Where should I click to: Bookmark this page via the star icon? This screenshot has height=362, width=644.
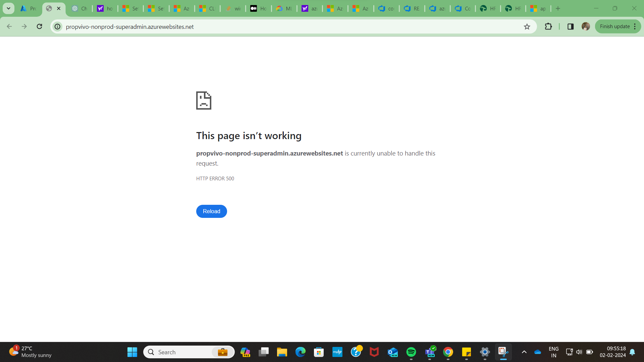pyautogui.click(x=527, y=26)
